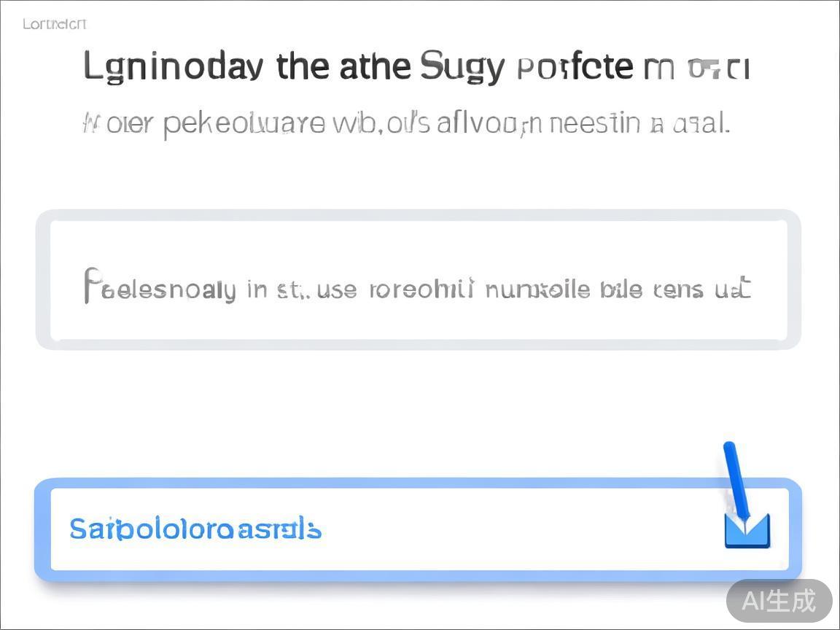Select the blue-bordered field's empty middle area
Screen dimensions: 840x630
[x=510, y=529]
